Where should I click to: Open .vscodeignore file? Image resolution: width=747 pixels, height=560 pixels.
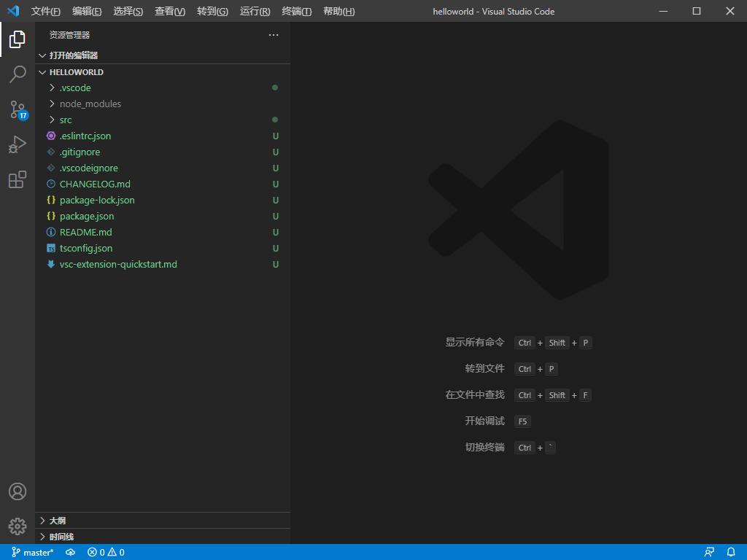point(163,168)
